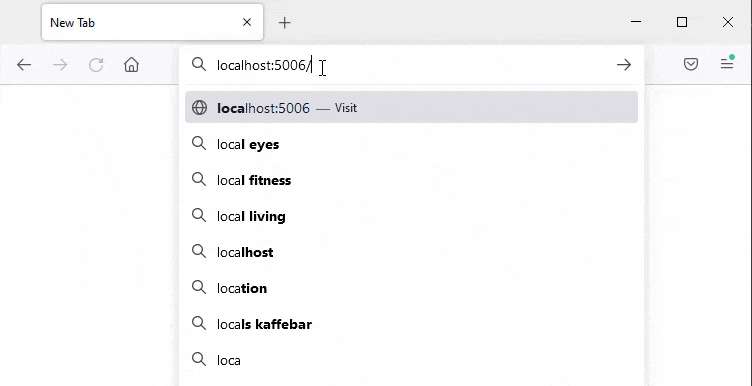This screenshot has width=752, height=386.
Task: Select the New Tab tab
Action: (x=153, y=22)
